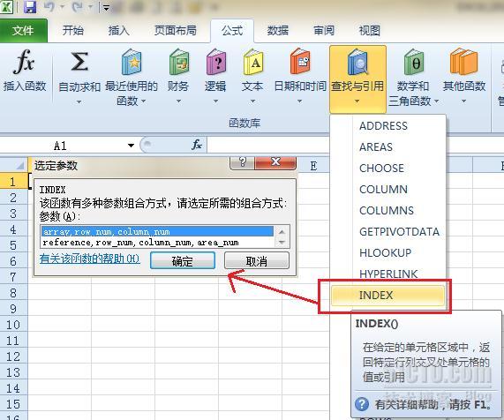Switch to the Page Layout (页面布局) tab

point(175,31)
